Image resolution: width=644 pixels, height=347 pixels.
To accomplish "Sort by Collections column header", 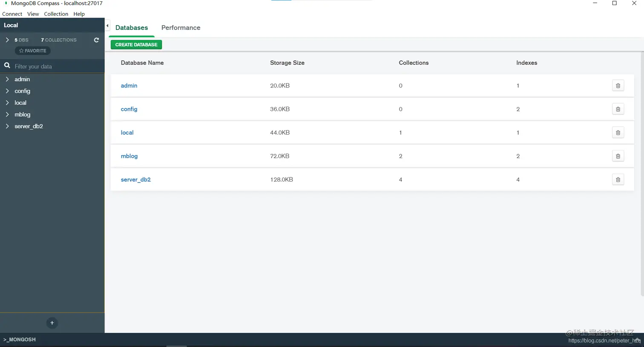I will 414,63.
